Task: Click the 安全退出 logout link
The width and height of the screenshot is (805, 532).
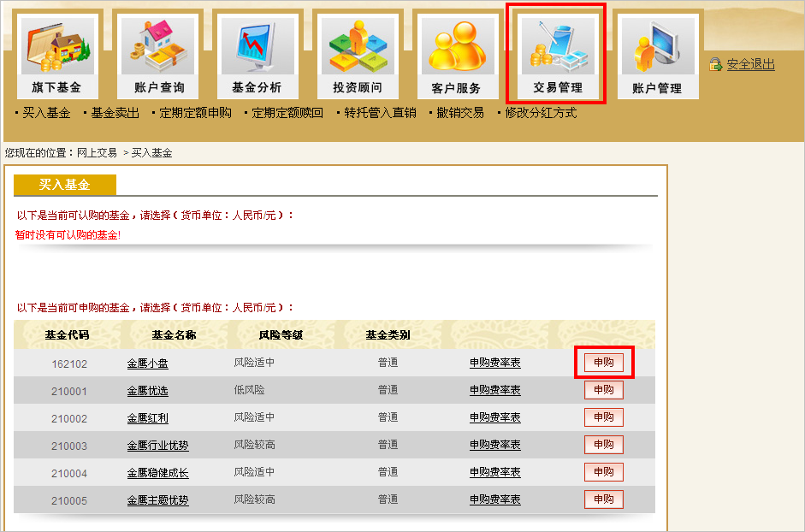Action: point(750,65)
